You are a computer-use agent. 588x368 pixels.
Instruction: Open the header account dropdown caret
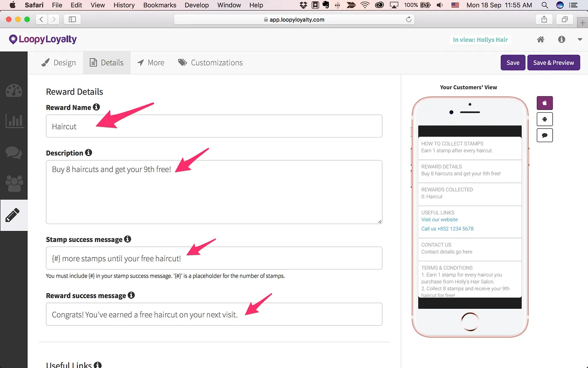(580, 40)
